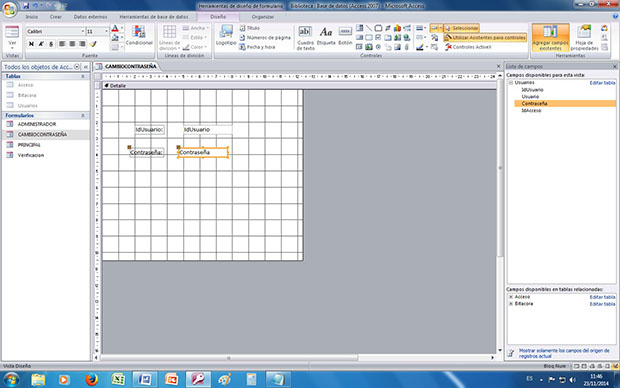Viewport: 620px width, 388px height.
Task: Launch Firefox from the taskbar
Action: 91,380
